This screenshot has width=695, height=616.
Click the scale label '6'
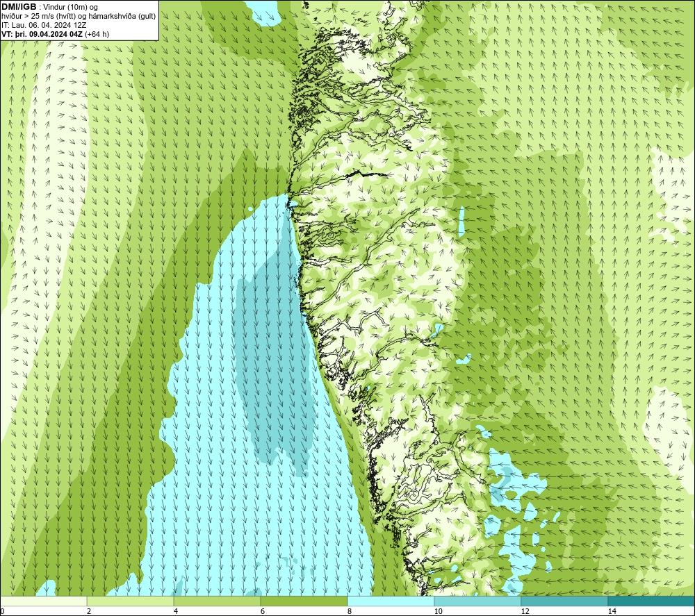263,611
